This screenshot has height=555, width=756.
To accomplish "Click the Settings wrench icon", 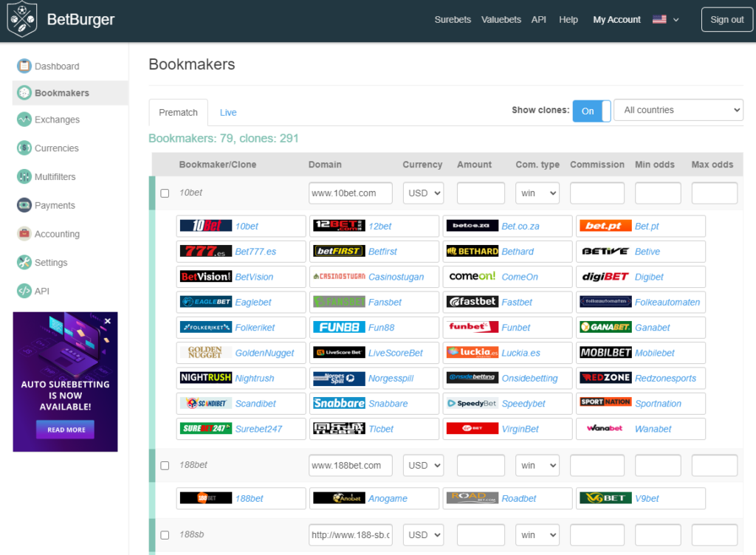I will [x=24, y=263].
